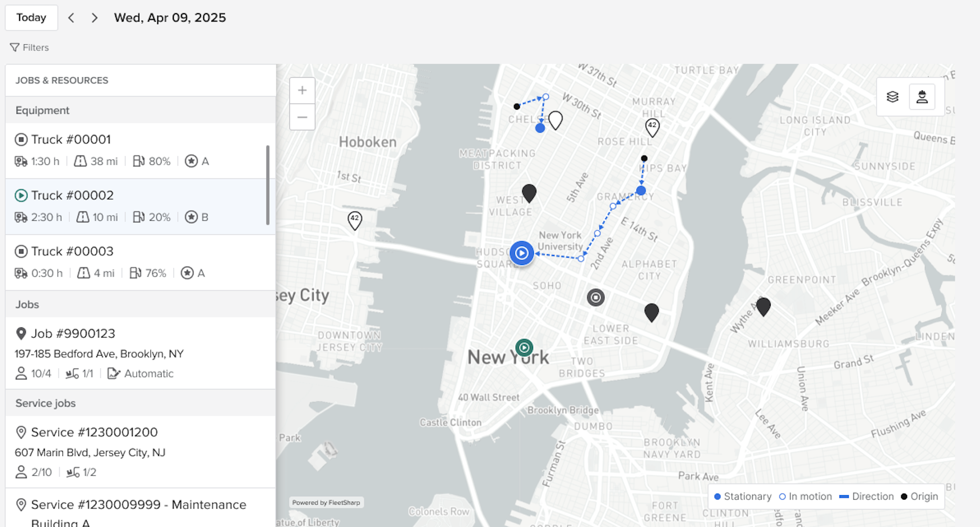Click the resources list scrollbar
980x527 pixels.
268,185
